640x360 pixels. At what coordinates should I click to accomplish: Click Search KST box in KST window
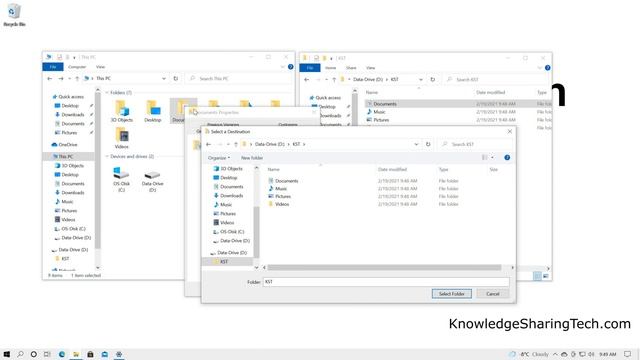(496, 79)
